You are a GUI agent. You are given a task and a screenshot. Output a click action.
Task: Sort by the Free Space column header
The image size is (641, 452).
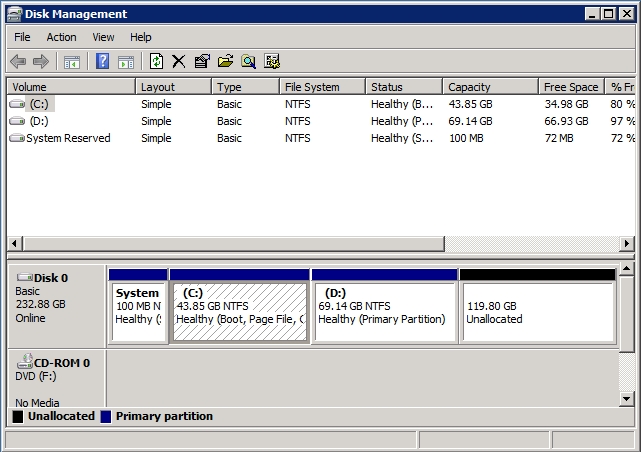(x=571, y=87)
